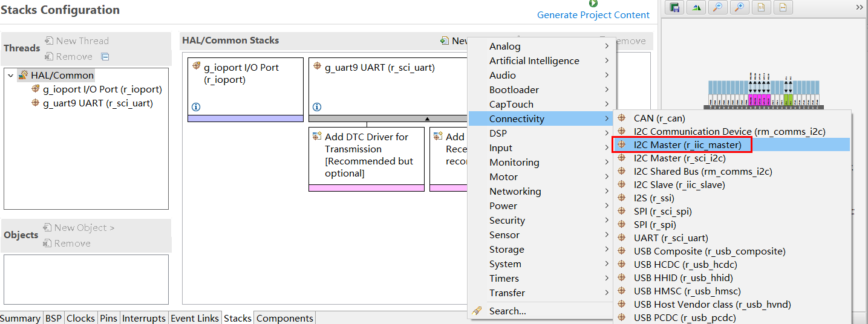868x324 pixels.
Task: Click the CAN (r_can) module icon
Action: [622, 118]
